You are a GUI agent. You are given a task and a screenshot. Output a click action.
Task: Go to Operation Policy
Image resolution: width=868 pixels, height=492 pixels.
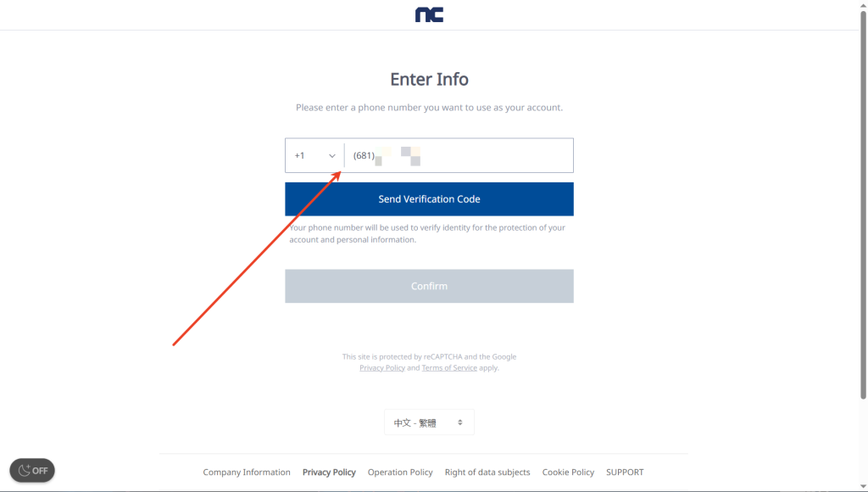click(400, 472)
